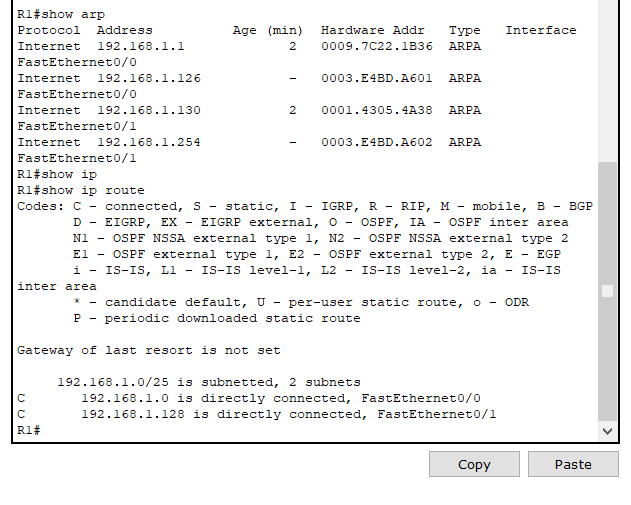This screenshot has height=505, width=631.
Task: Click the IP address 192.168.1.254
Action: point(149,142)
